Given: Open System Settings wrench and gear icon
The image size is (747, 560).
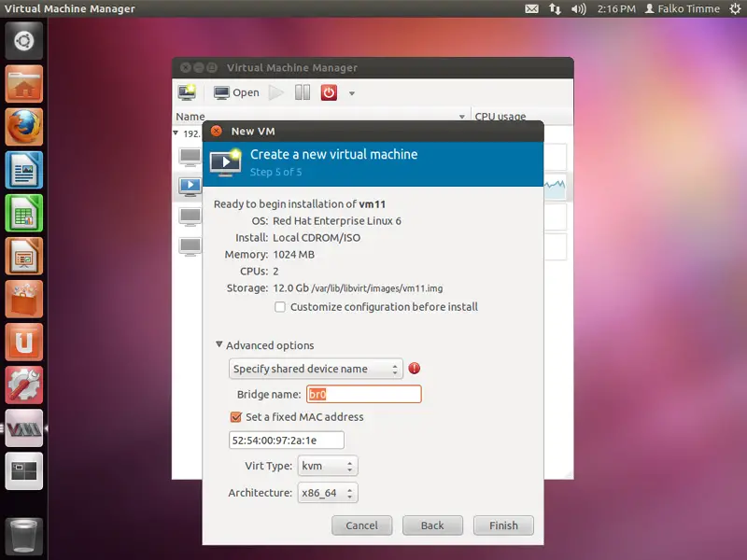Looking at the screenshot, I should (24, 385).
